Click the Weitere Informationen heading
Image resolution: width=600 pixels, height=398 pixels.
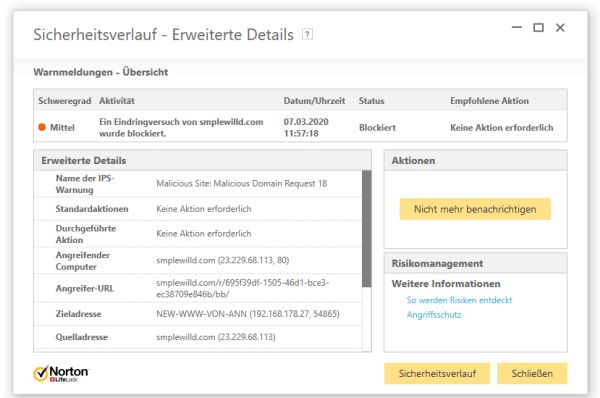coord(446,284)
